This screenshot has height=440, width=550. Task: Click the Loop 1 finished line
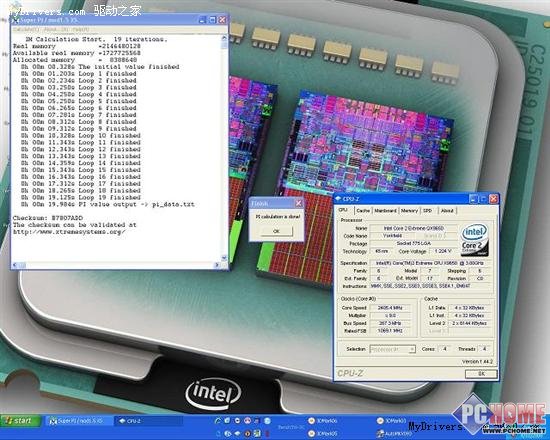[x=79, y=74]
